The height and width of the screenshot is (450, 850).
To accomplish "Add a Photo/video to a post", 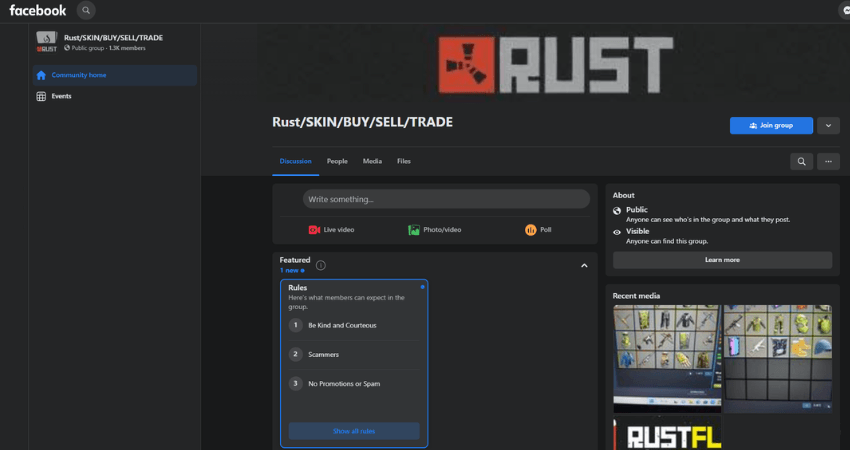I will coord(435,230).
